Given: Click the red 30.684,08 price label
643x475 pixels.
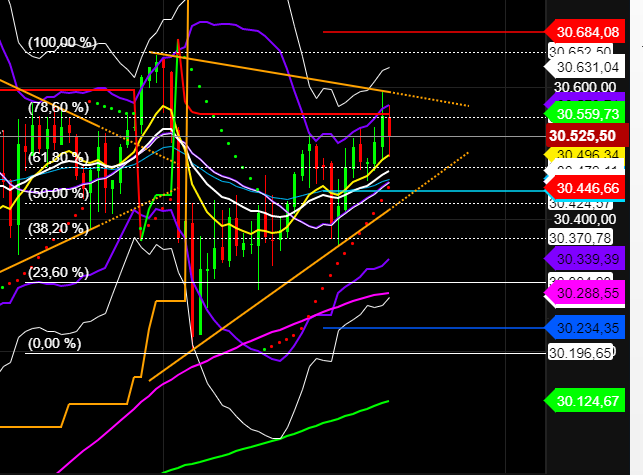Looking at the screenshot, I should click(x=585, y=32).
